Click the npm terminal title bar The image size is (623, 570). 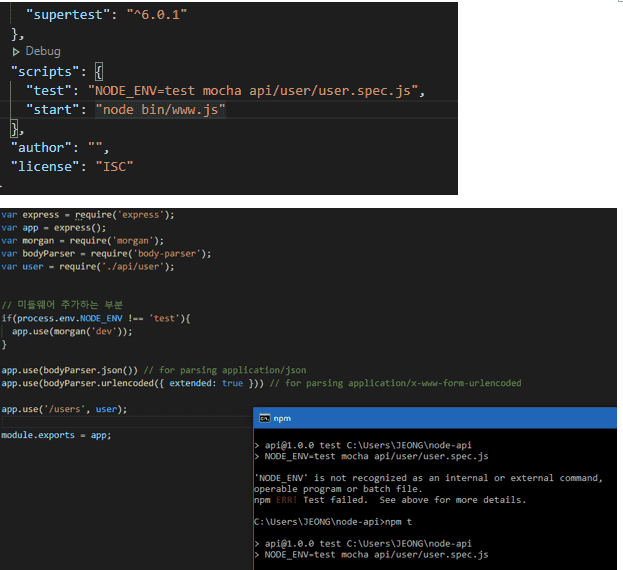tap(435, 418)
